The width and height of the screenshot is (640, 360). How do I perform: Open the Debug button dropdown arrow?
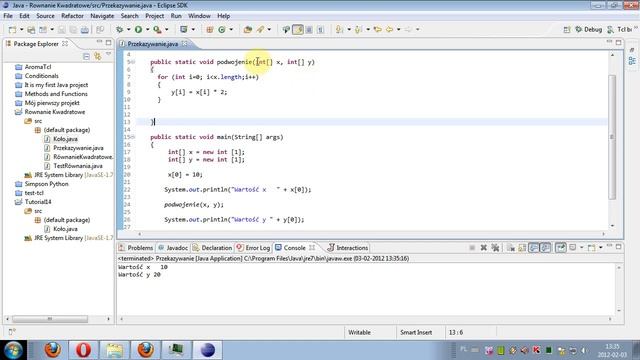(x=129, y=30)
